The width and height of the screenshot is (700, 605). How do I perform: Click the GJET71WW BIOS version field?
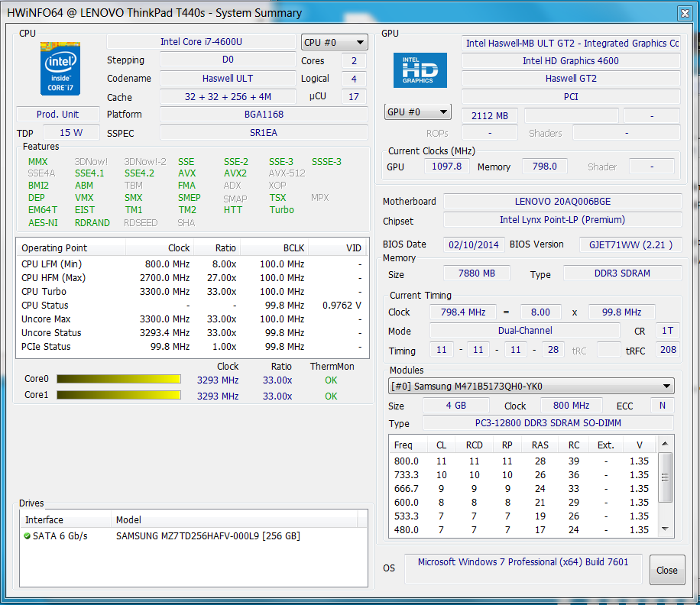pos(630,244)
